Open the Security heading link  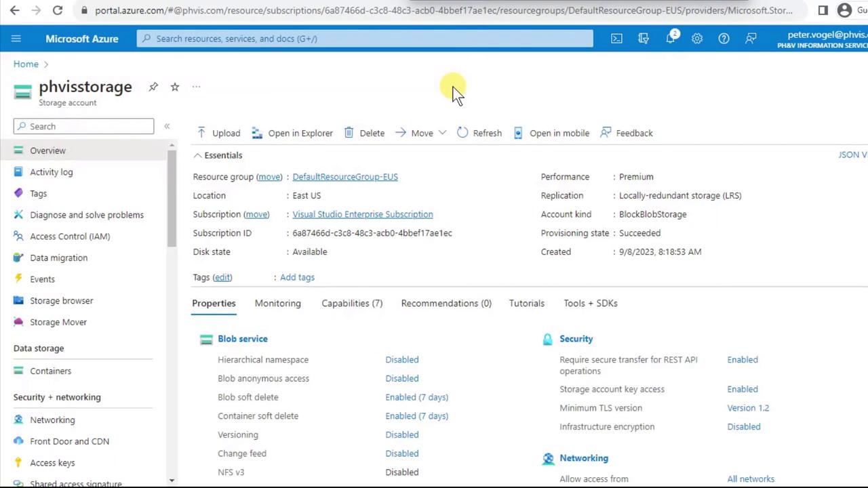[x=576, y=339]
